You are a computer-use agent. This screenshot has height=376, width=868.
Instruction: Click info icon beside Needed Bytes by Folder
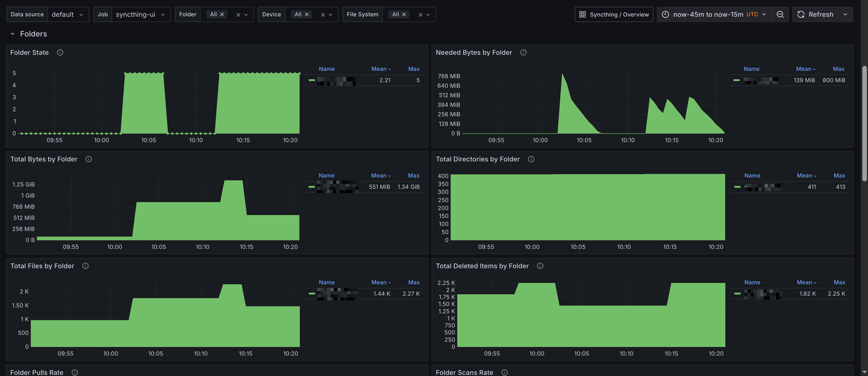523,53
